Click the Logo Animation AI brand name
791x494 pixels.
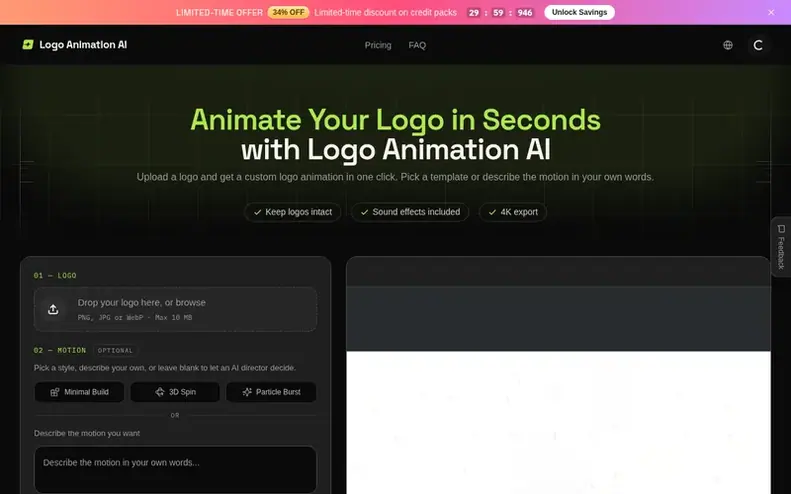(83, 45)
